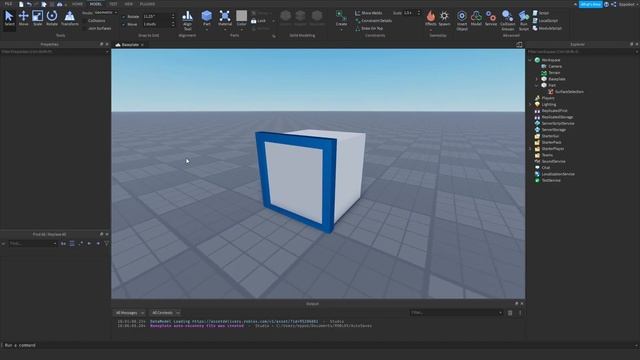640x360 pixels.
Task: Open the Create constraint dropdown arrow
Action: [341, 29]
